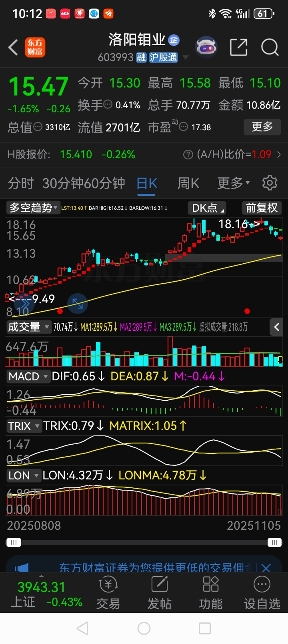Open the TRIX indicator dropdown
This screenshot has width=288, height=644.
[24, 426]
